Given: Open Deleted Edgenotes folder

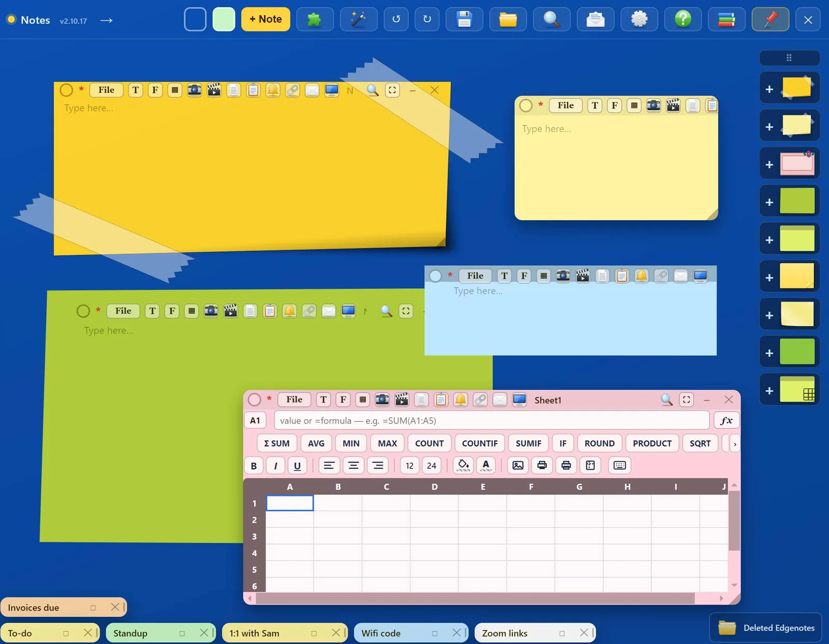Looking at the screenshot, I should click(x=766, y=628).
